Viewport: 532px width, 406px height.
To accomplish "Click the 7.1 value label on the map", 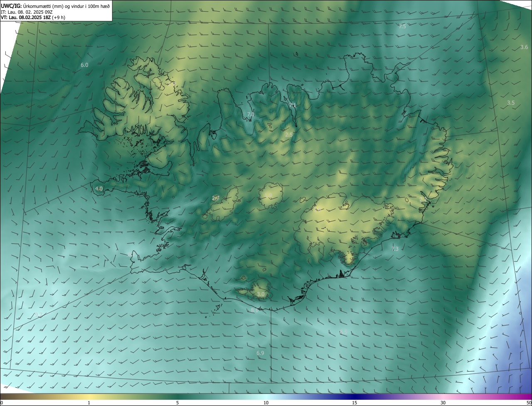I will [293, 105].
